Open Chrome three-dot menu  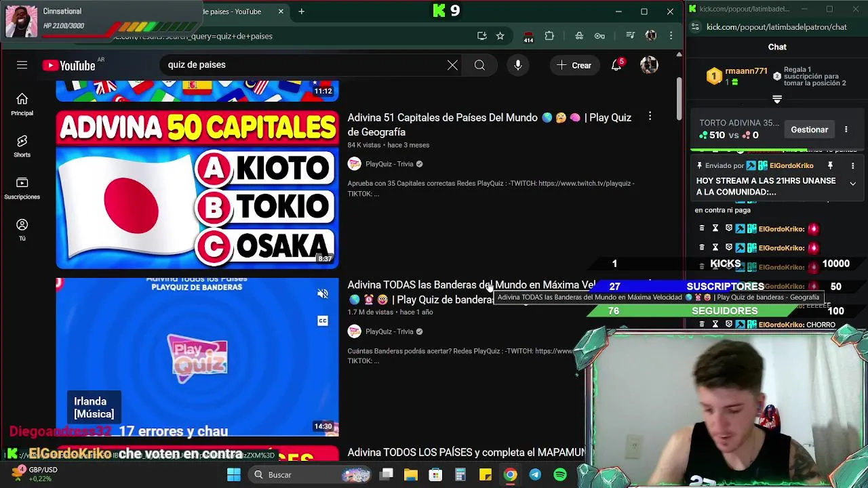pyautogui.click(x=671, y=36)
